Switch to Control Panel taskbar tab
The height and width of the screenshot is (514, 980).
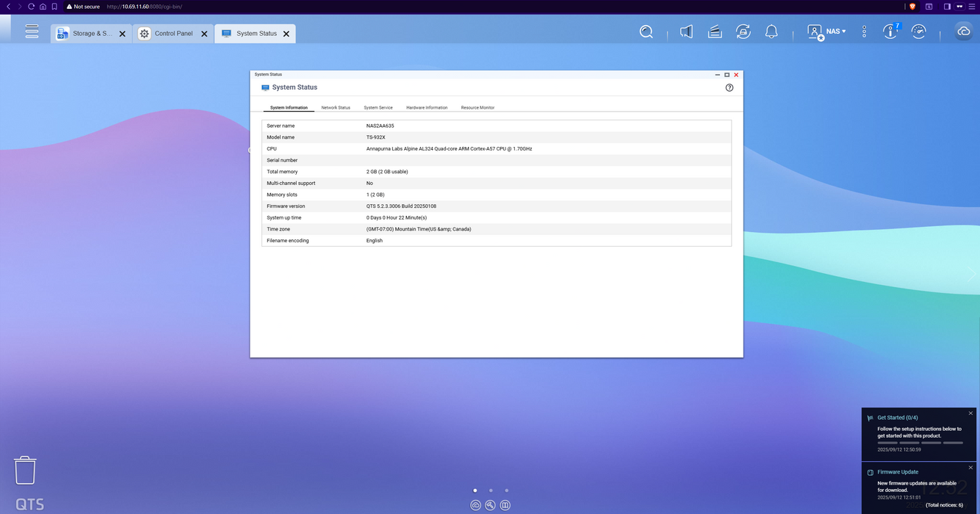pyautogui.click(x=173, y=34)
